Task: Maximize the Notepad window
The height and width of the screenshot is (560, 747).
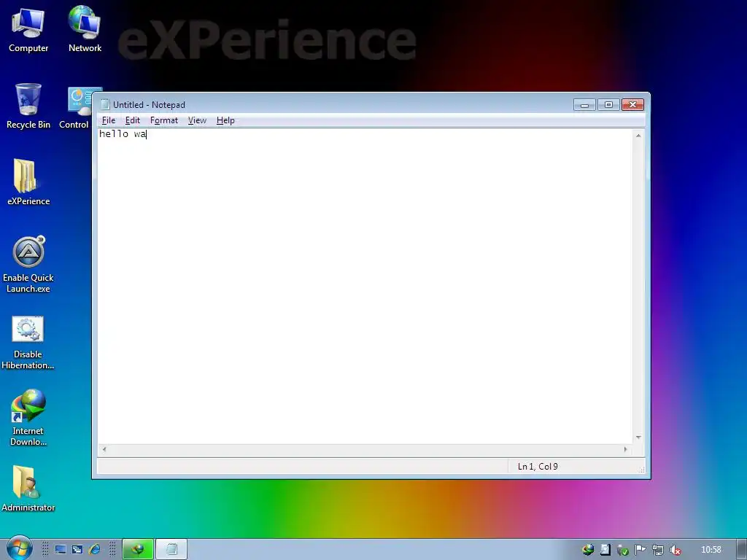Action: (x=608, y=105)
